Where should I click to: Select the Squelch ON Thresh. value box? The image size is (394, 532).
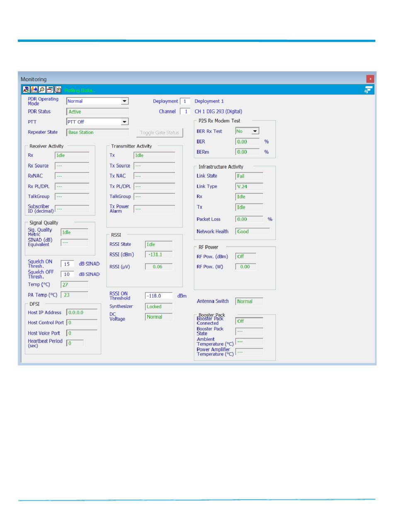point(67,264)
